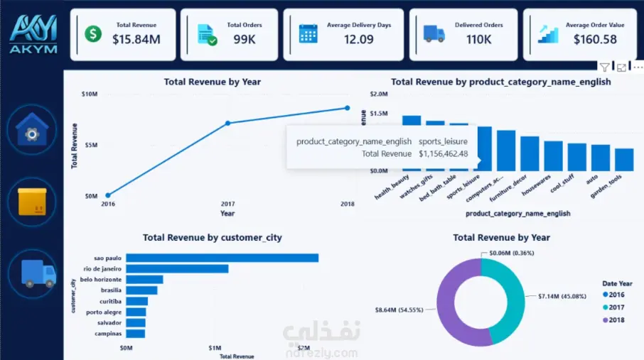Open the visual filter funnel icon
This screenshot has height=360, width=644.
tap(605, 67)
